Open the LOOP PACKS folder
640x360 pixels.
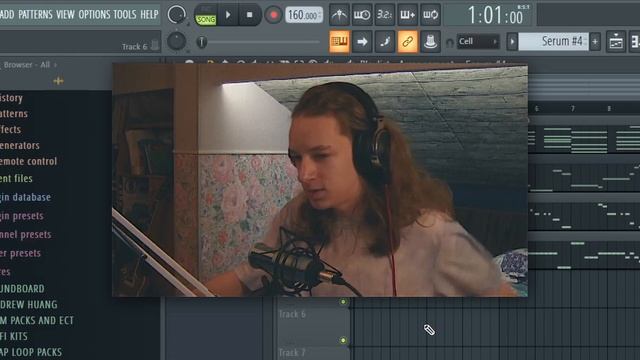click(x=31, y=352)
